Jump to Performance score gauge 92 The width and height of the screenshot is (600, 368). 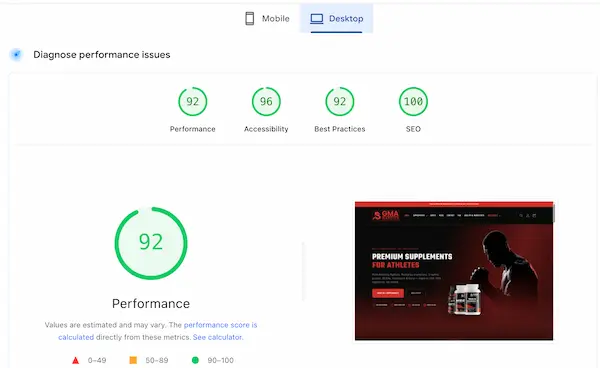coord(192,101)
